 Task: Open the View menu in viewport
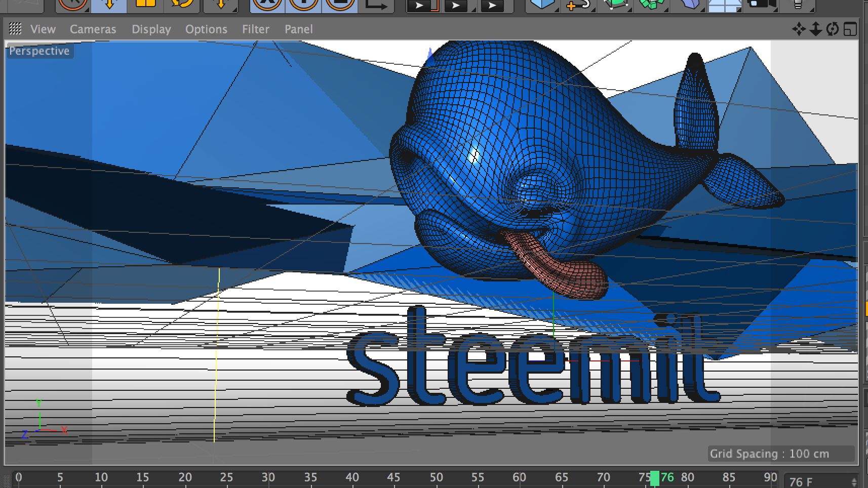pos(43,29)
